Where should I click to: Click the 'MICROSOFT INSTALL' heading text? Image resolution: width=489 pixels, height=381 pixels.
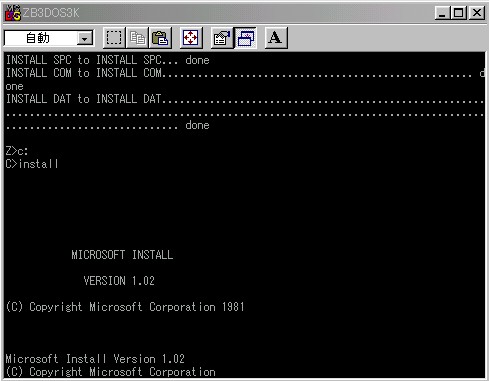(122, 255)
